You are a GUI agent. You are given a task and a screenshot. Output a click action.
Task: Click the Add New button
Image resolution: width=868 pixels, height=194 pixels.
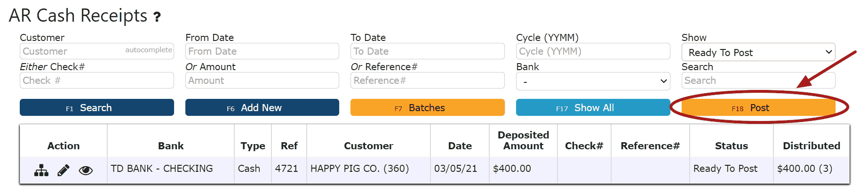click(262, 107)
